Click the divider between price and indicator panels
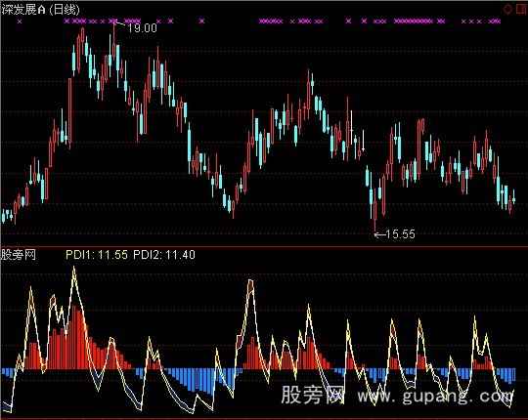The width and height of the screenshot is (528, 420). pos(264,246)
